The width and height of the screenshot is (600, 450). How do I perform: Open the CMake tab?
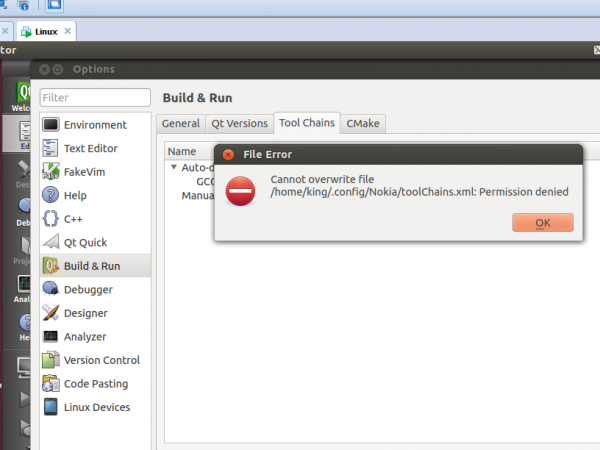pyautogui.click(x=363, y=123)
